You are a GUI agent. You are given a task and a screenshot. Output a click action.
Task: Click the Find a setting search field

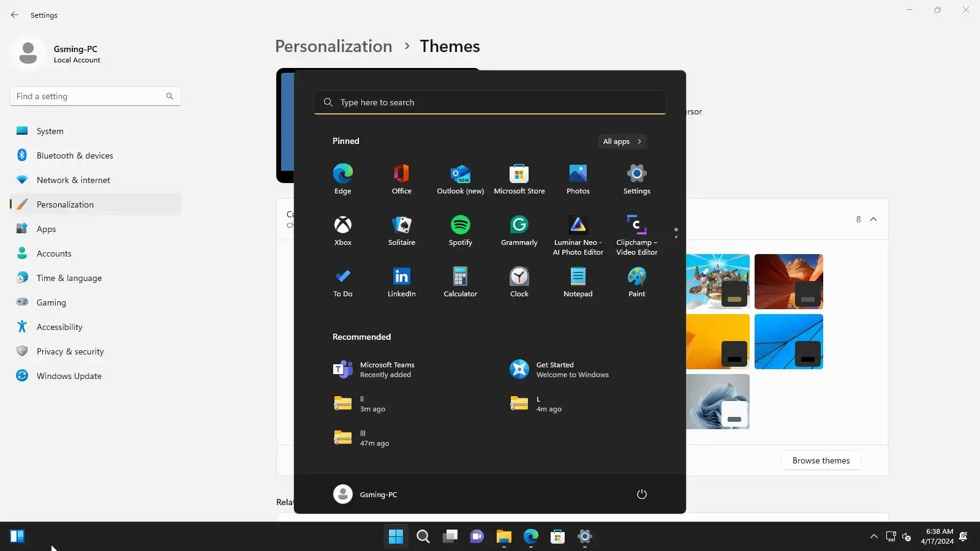(96, 96)
